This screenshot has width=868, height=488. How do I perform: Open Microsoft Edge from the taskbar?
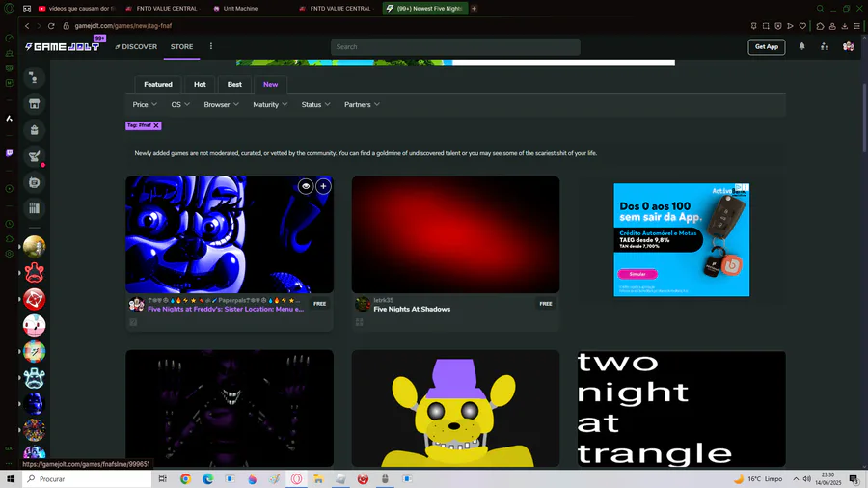click(x=207, y=478)
